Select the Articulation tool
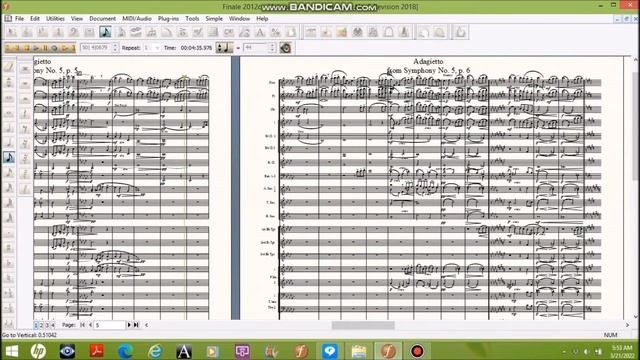 coord(182,32)
